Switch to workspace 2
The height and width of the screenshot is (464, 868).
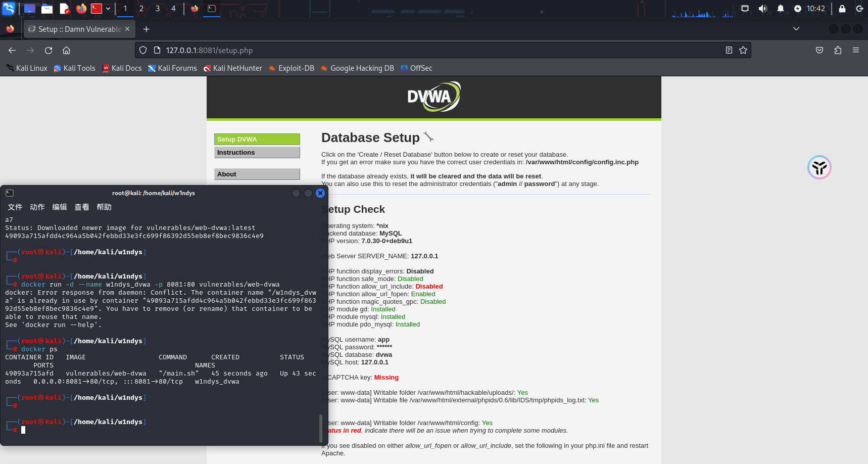coord(141,9)
